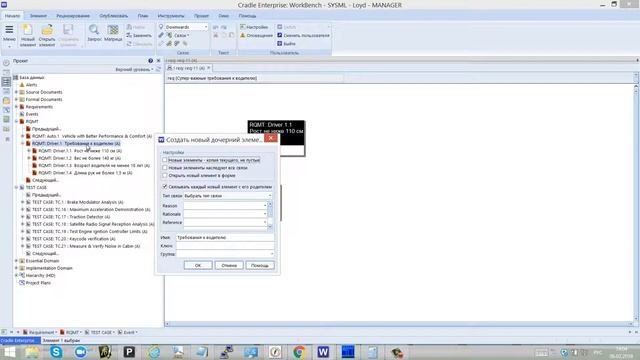
Task: Switch to the Проект ribbon tab
Action: (x=202, y=16)
